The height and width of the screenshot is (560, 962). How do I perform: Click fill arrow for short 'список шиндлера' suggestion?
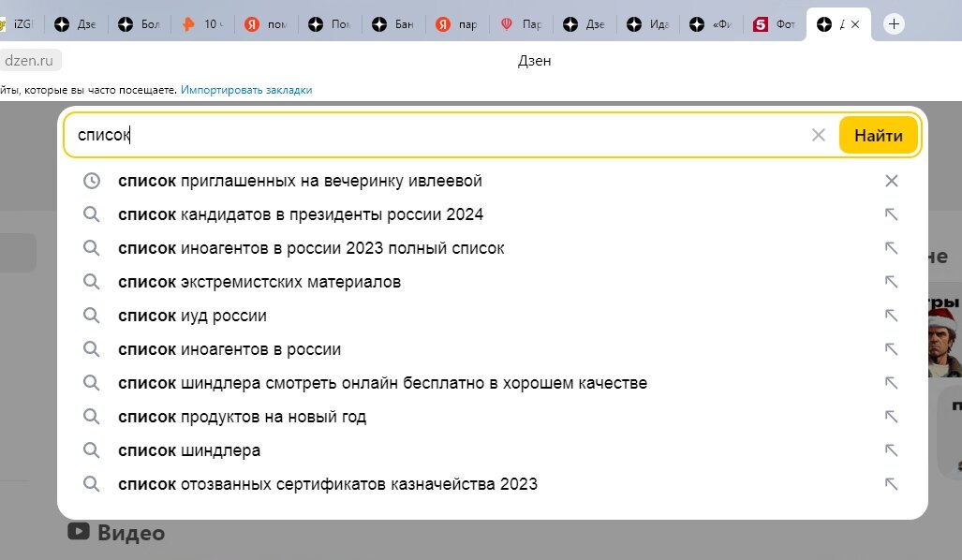tap(891, 450)
